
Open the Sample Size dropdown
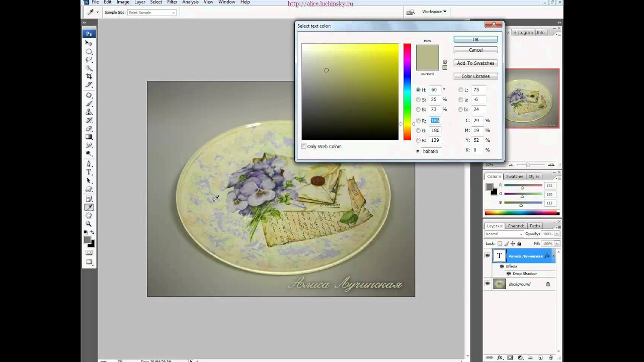pos(152,13)
